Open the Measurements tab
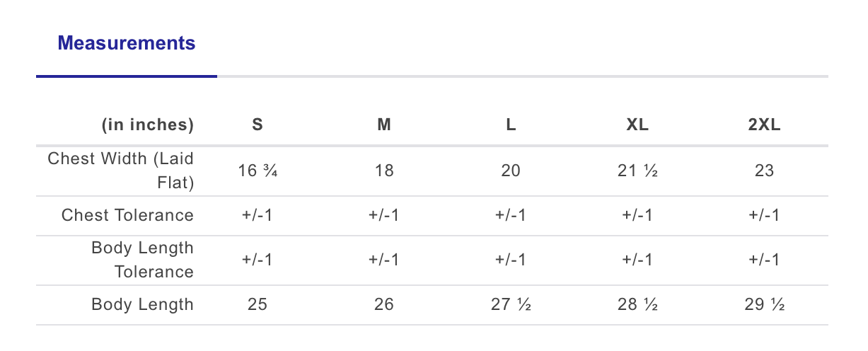The height and width of the screenshot is (351, 868). (x=127, y=43)
